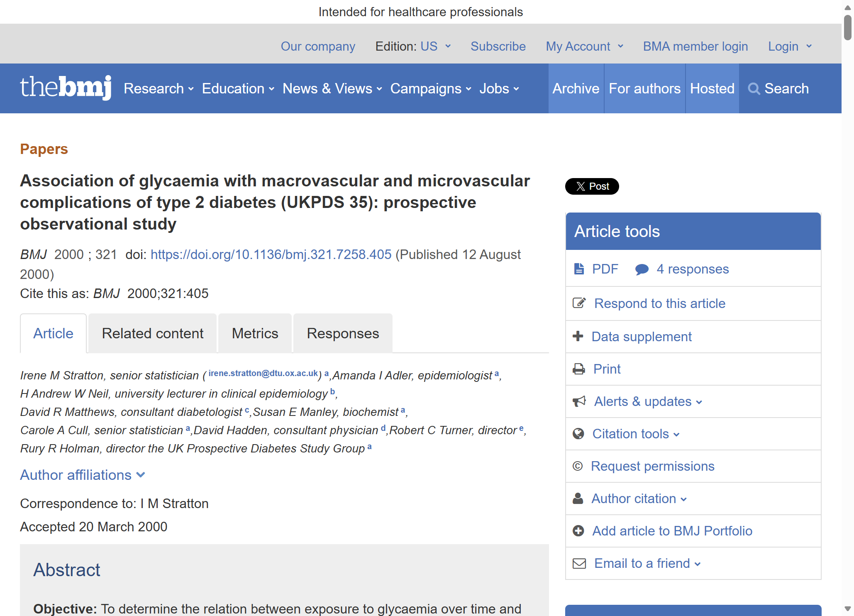This screenshot has height=616, width=854.
Task: Click the PDF link text
Action: pos(605,269)
